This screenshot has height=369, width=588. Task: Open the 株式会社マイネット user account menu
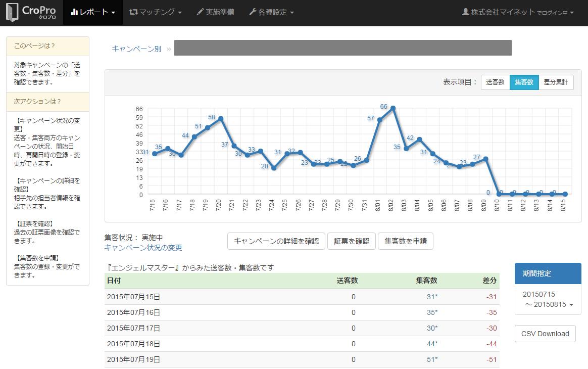[518, 12]
